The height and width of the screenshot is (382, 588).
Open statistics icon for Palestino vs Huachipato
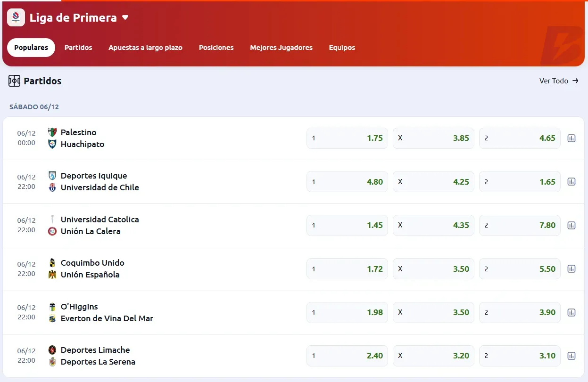[571, 138]
